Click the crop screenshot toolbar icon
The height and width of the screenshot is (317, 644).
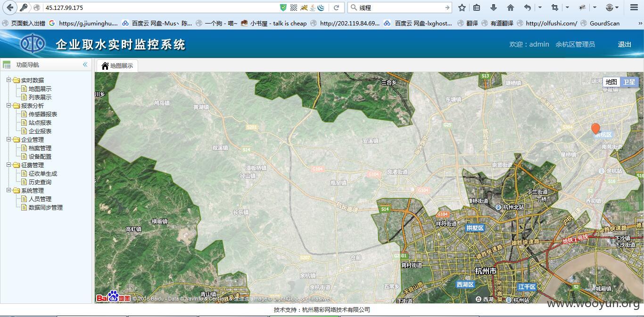[554, 8]
